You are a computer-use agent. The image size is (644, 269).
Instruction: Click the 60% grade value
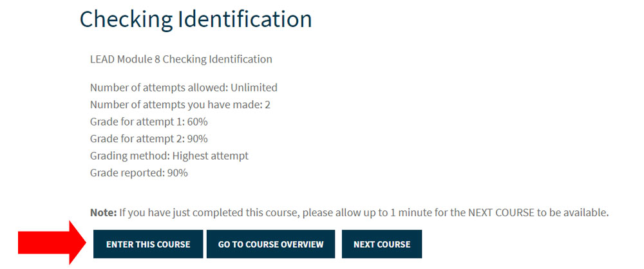tap(197, 122)
